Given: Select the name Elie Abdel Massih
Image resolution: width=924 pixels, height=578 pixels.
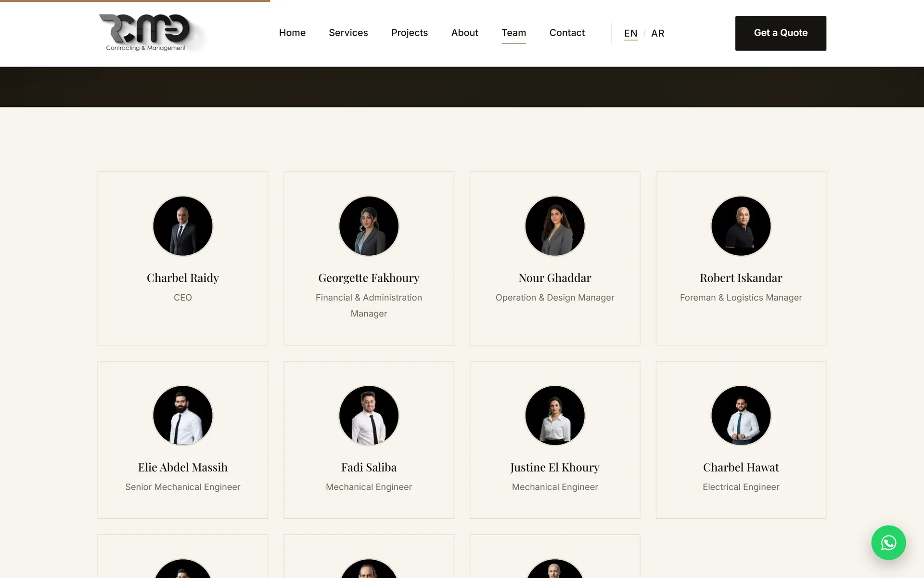Looking at the screenshot, I should point(183,467).
